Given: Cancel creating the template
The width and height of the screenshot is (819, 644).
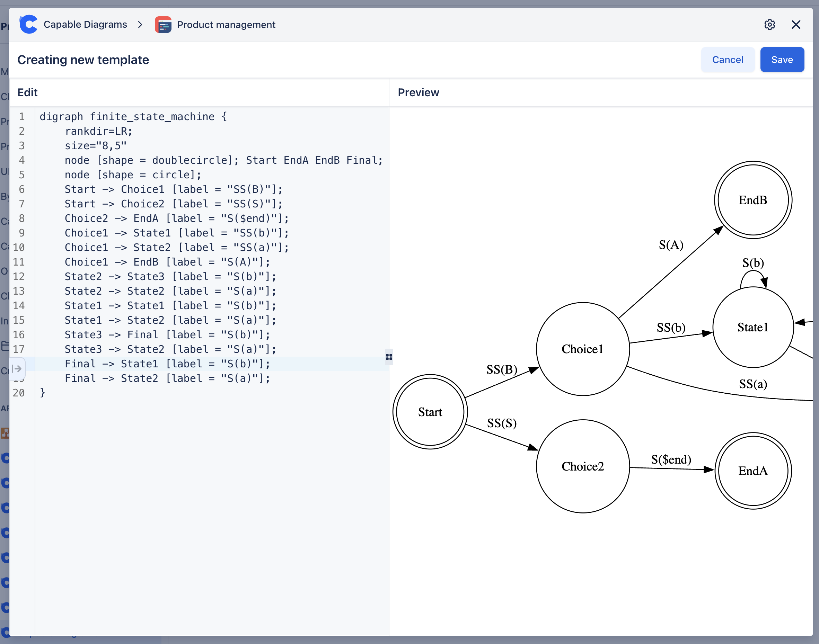Looking at the screenshot, I should (x=728, y=59).
